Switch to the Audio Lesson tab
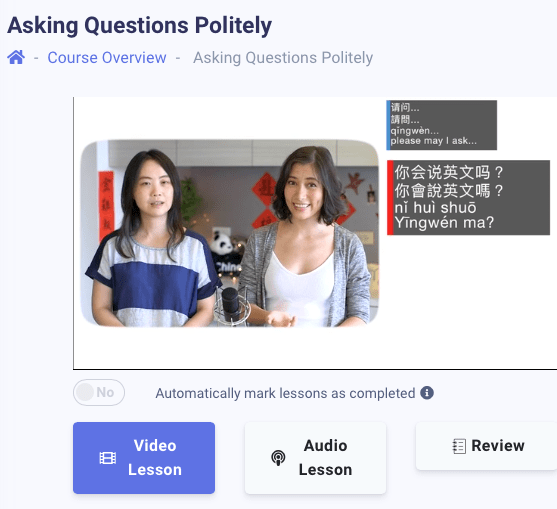The image size is (557, 509). [x=315, y=458]
